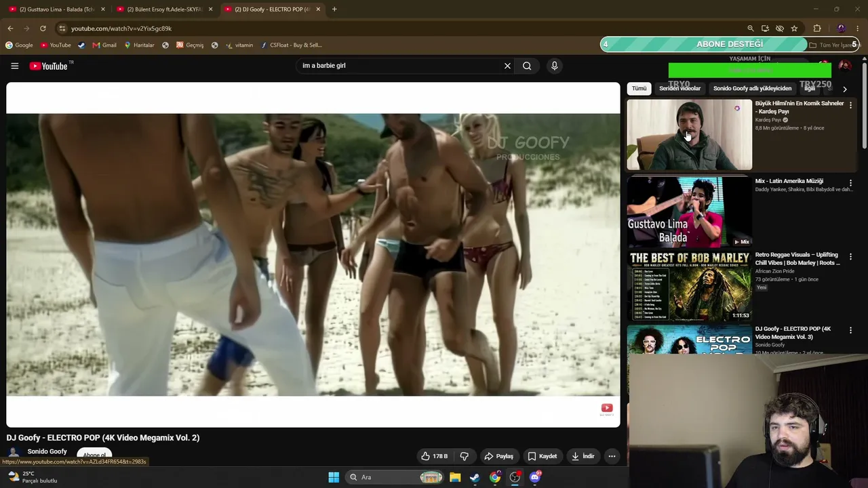The height and width of the screenshot is (488, 868).
Task: Run search with magnifier button
Action: 527,66
